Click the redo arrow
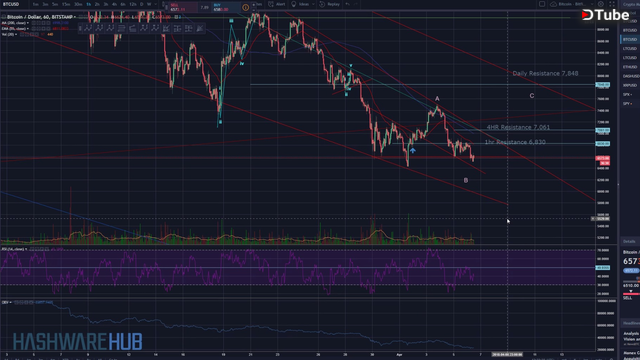This screenshot has width=640, height=360. click(x=356, y=4)
